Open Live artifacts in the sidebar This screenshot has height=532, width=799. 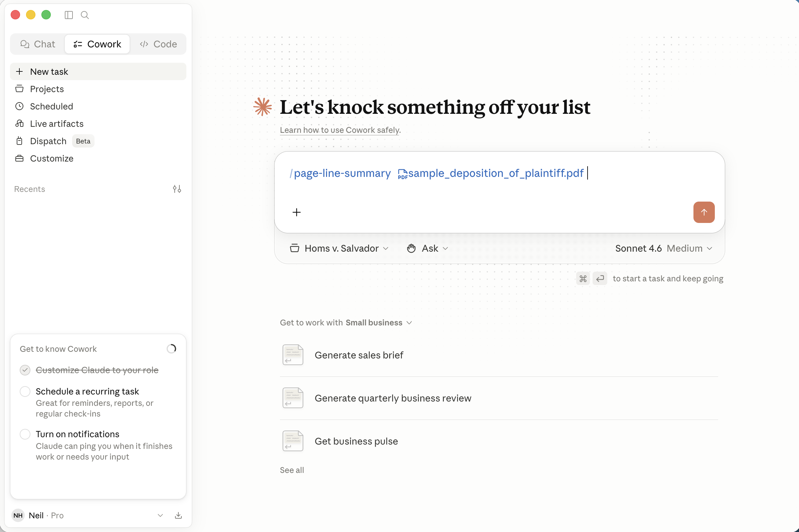click(98, 123)
